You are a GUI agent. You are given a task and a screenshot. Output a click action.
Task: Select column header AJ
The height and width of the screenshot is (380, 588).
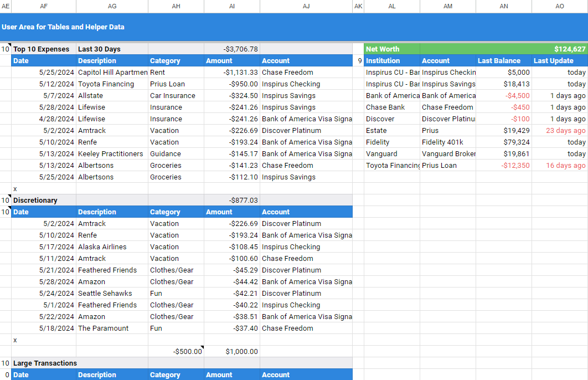click(306, 6)
